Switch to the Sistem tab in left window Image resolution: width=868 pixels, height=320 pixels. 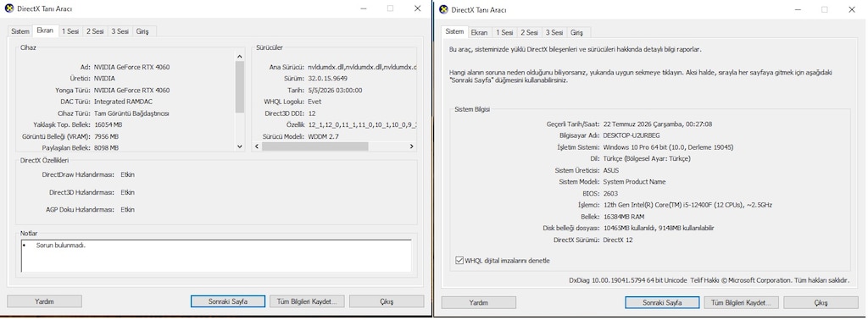point(20,31)
